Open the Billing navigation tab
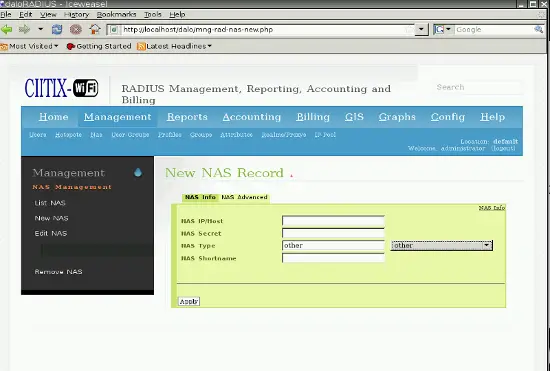 (313, 117)
